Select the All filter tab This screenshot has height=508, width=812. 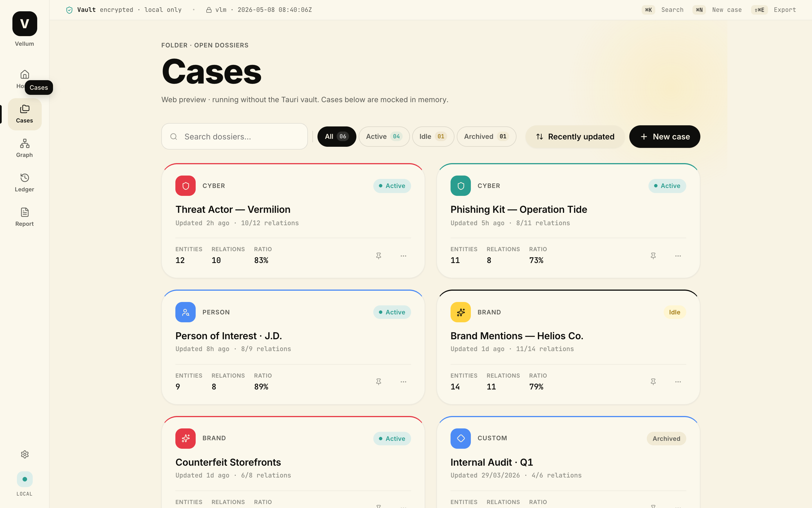coord(337,136)
